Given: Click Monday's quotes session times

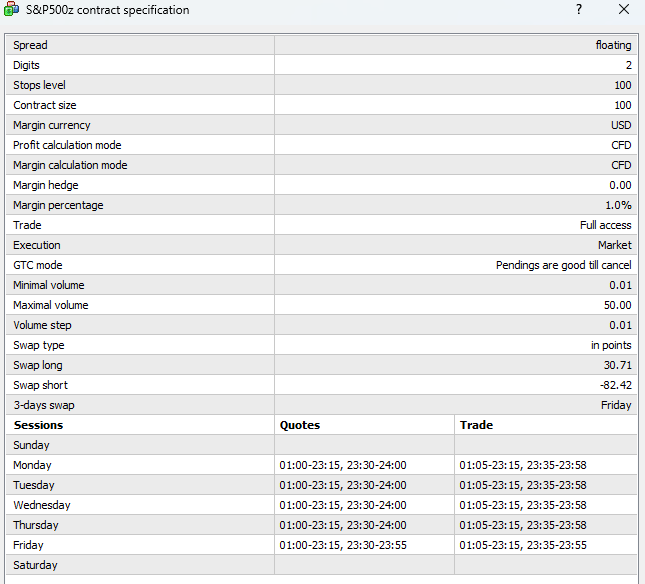Looking at the screenshot, I should (343, 466).
